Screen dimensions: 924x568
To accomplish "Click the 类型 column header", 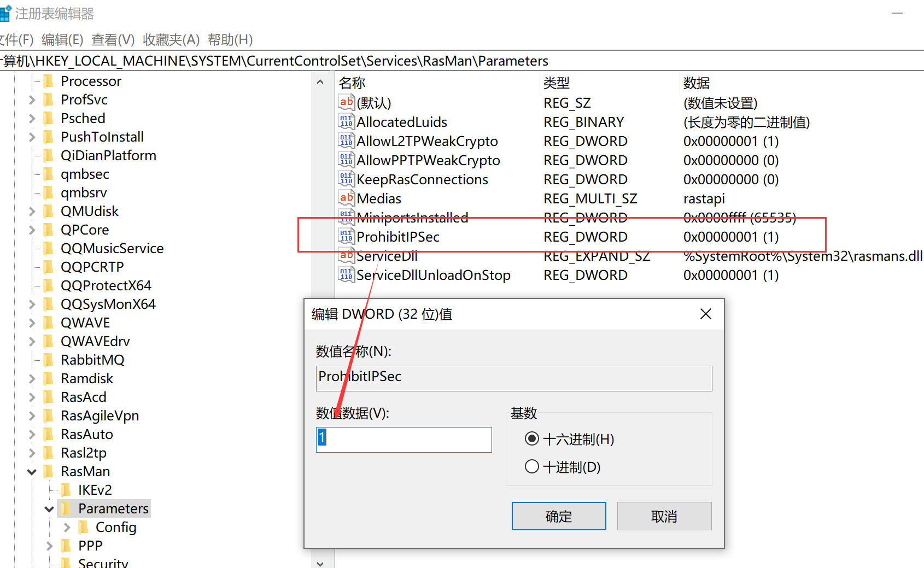I will 610,83.
